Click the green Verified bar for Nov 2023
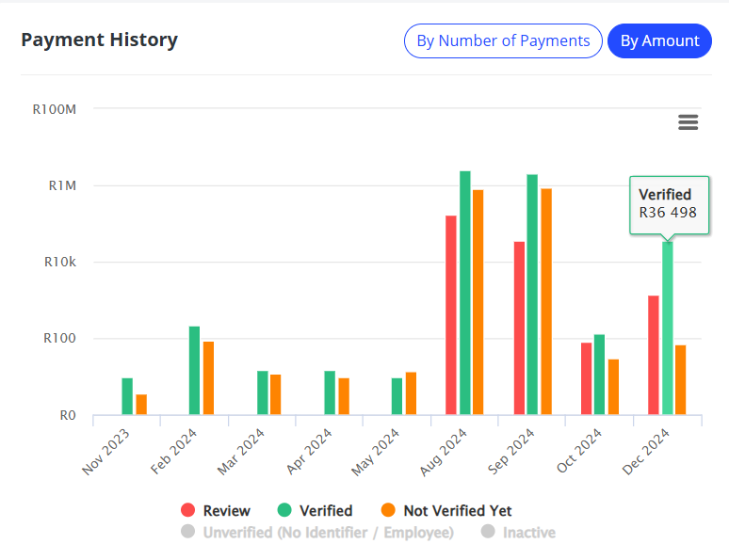The width and height of the screenshot is (729, 560). pyautogui.click(x=127, y=396)
